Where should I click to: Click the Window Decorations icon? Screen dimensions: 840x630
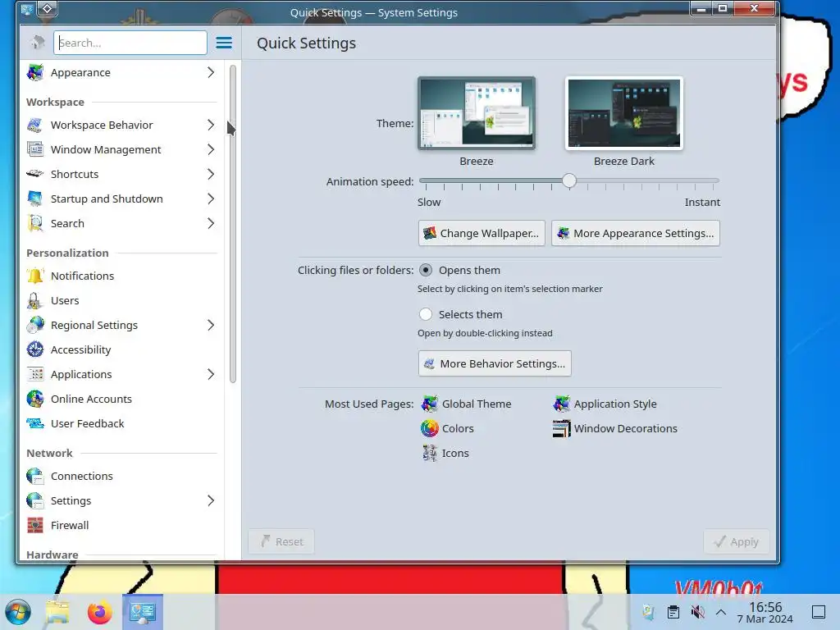click(561, 428)
